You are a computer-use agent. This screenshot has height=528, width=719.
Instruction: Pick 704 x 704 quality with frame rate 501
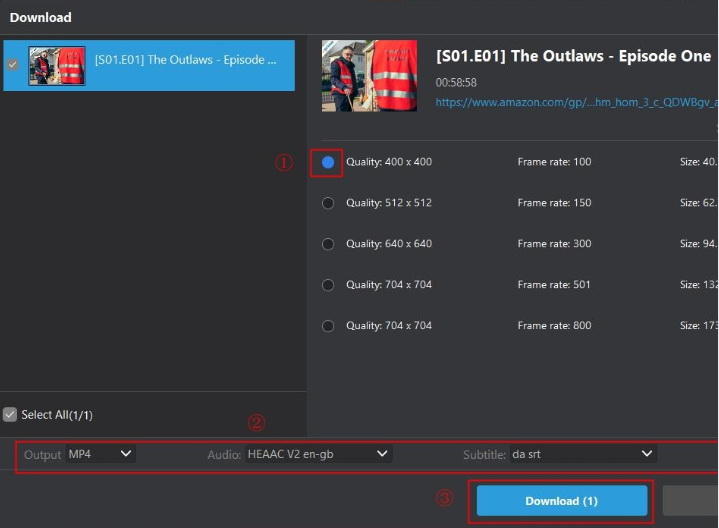click(x=328, y=285)
